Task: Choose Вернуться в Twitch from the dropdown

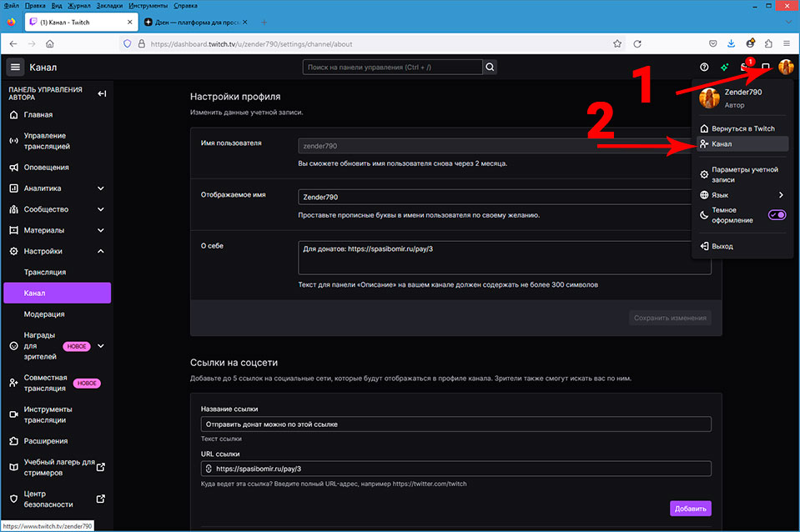Action: (742, 128)
